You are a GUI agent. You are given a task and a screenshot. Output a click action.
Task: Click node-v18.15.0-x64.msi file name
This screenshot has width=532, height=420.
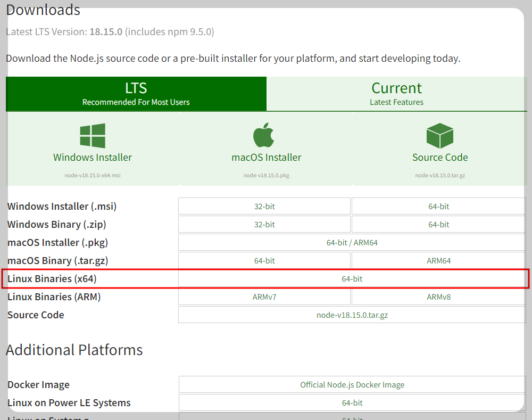coord(92,175)
